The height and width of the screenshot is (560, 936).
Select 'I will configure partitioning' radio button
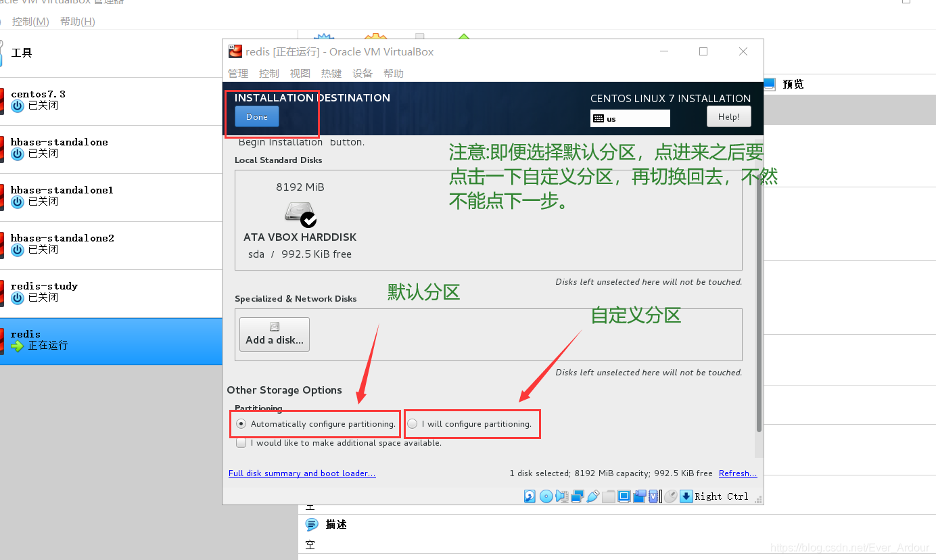tap(412, 424)
